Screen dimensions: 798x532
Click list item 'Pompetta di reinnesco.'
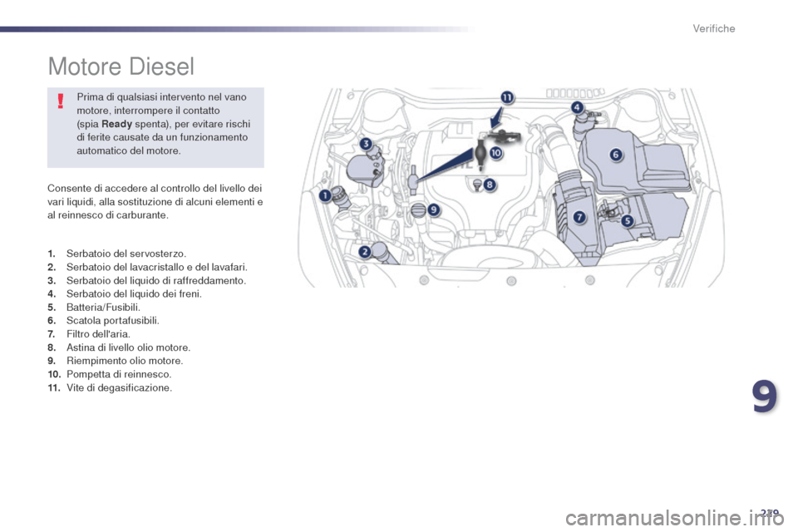pyautogui.click(x=119, y=374)
